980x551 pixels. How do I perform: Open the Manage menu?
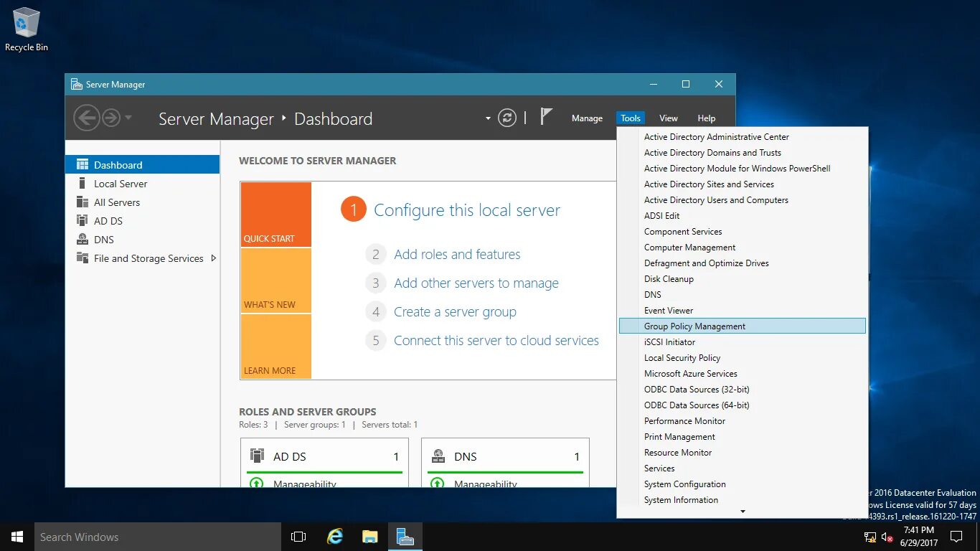pyautogui.click(x=587, y=118)
